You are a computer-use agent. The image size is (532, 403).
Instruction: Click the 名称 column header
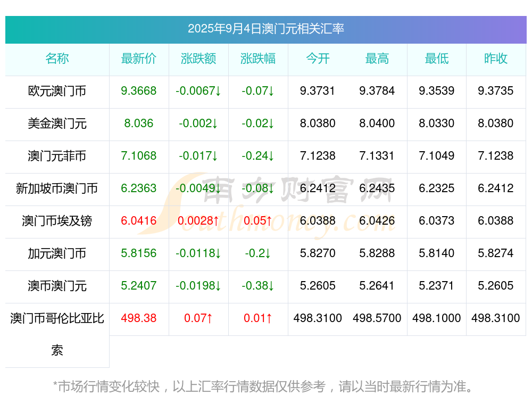coord(57,59)
